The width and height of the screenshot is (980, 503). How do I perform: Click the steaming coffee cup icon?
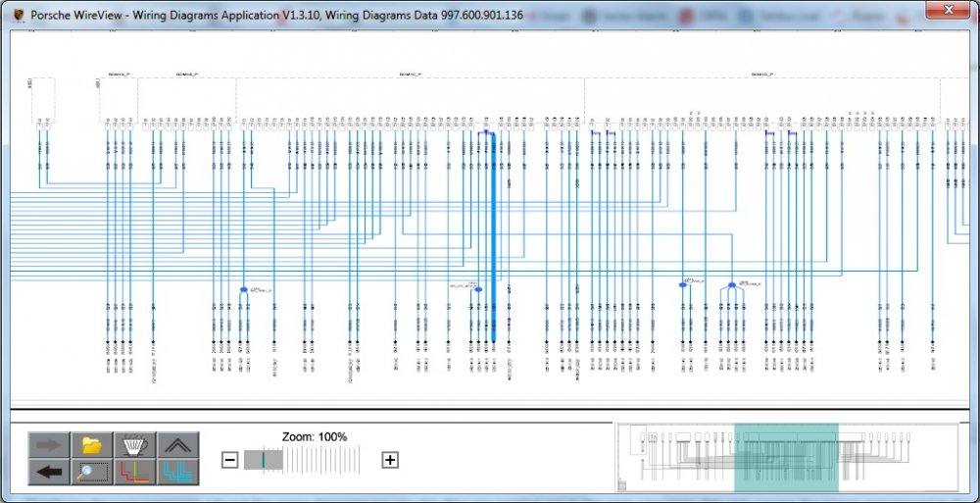pyautogui.click(x=135, y=445)
